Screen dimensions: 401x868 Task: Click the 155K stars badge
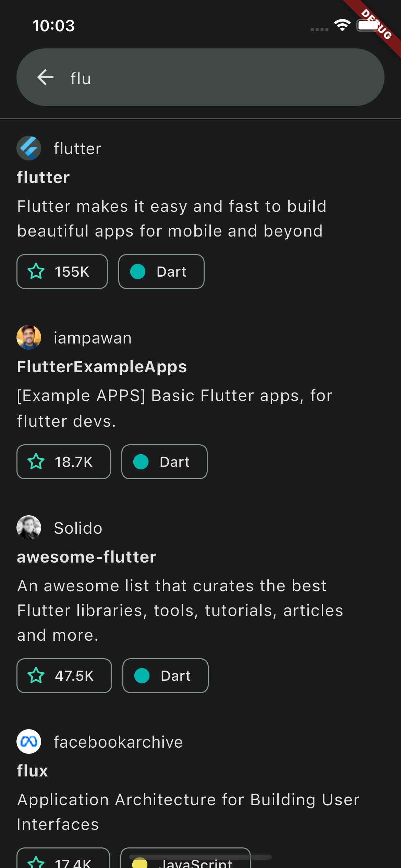[62, 272]
